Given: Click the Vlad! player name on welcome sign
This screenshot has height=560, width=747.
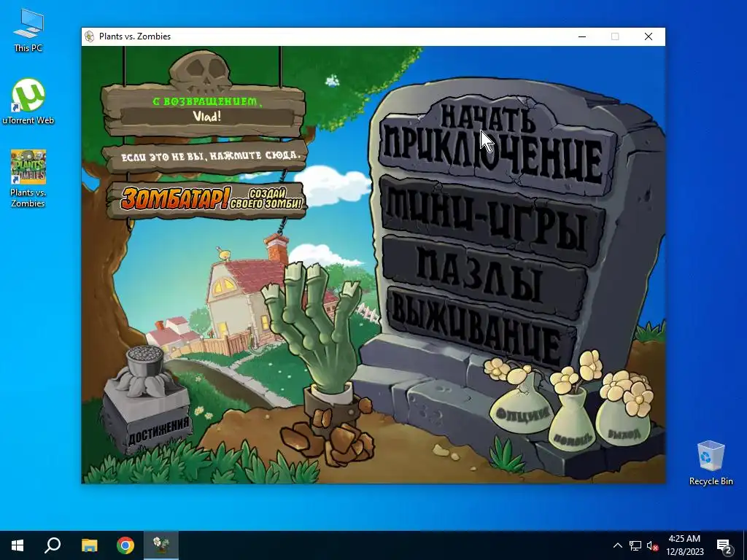Looking at the screenshot, I should pyautogui.click(x=206, y=117).
